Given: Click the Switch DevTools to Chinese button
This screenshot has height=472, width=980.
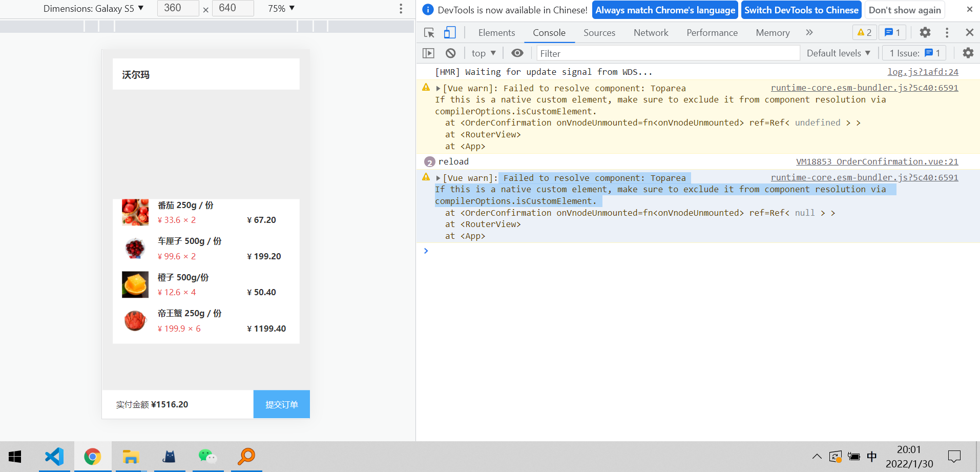Looking at the screenshot, I should coord(801,10).
